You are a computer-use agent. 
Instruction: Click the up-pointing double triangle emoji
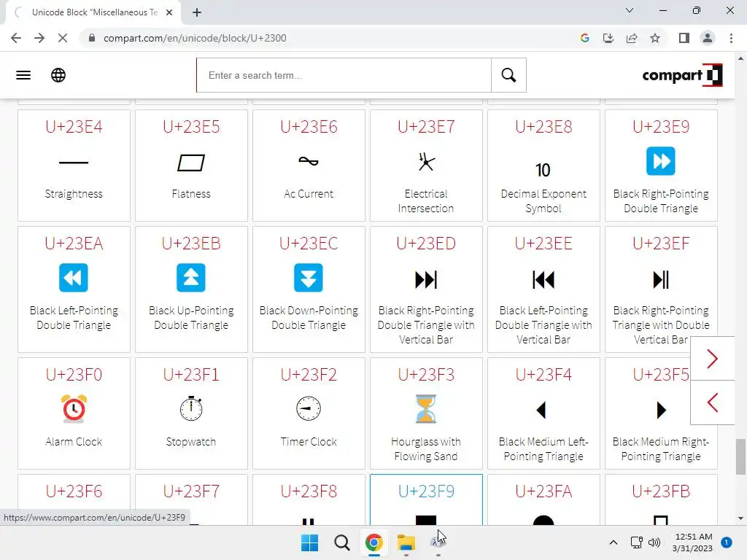coord(191,278)
